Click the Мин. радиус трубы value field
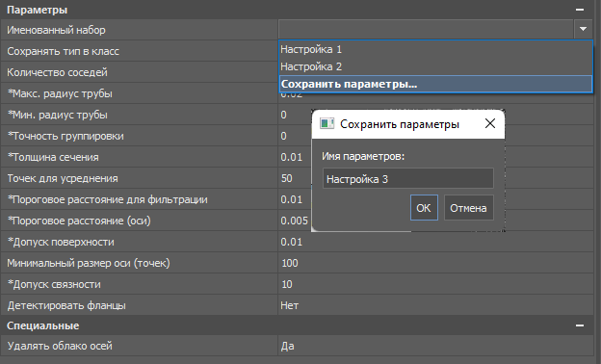The width and height of the screenshot is (601, 364). 295,115
